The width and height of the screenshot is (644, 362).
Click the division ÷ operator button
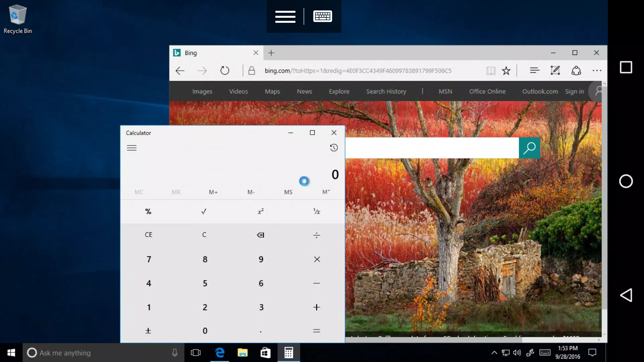click(317, 235)
